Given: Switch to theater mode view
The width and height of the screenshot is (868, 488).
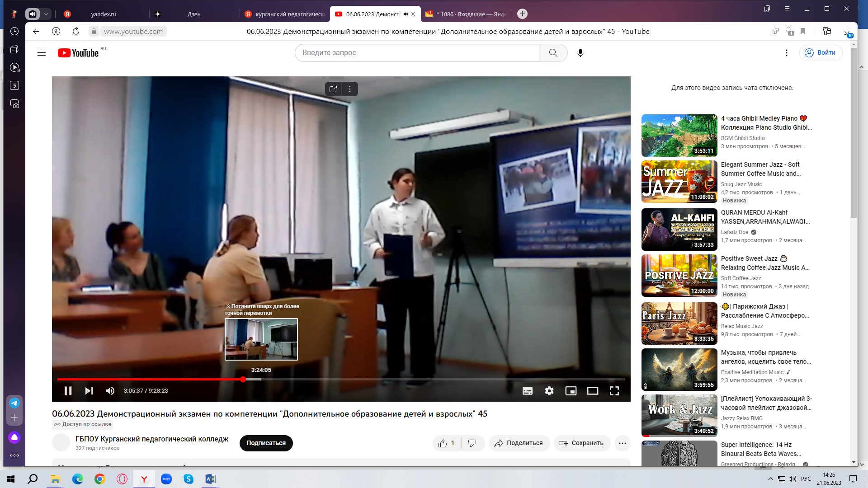Looking at the screenshot, I should pos(593,391).
